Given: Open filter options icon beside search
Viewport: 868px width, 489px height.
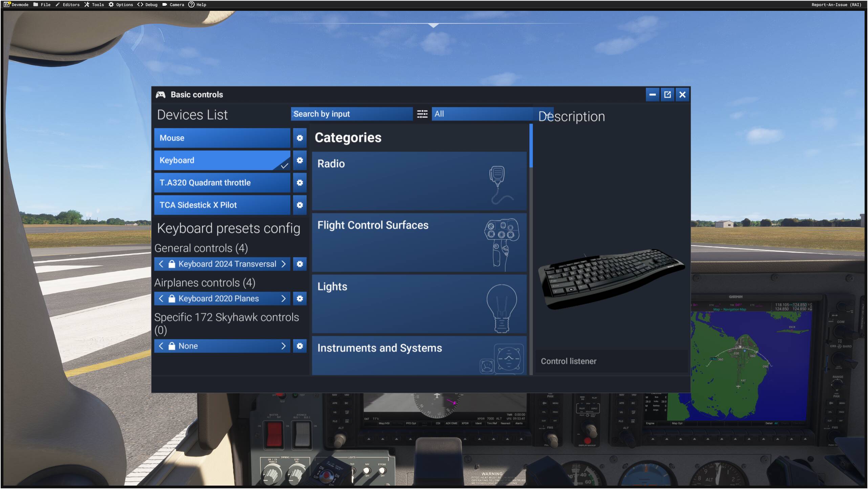Looking at the screenshot, I should tap(422, 114).
